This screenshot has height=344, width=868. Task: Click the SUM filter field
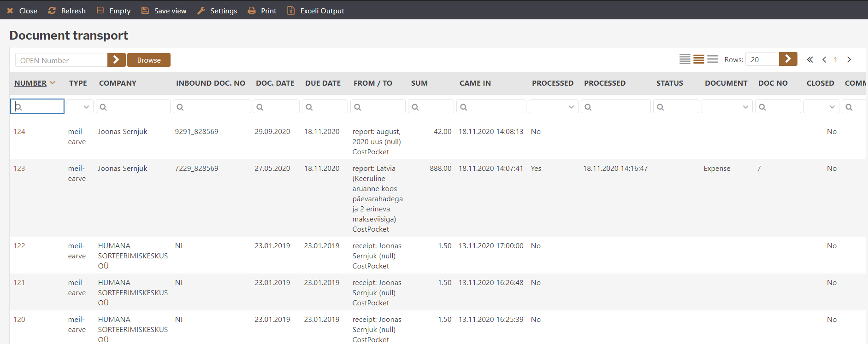point(431,107)
